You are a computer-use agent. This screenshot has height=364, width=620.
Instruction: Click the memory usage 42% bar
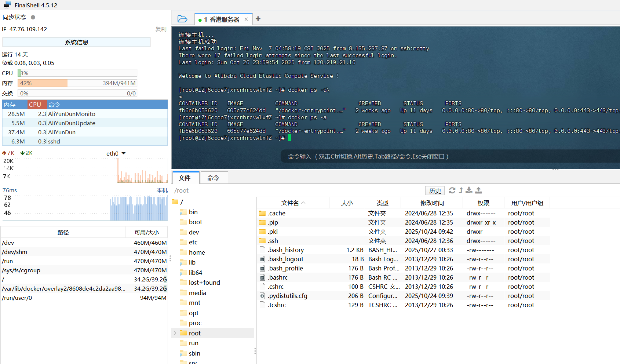pos(77,83)
